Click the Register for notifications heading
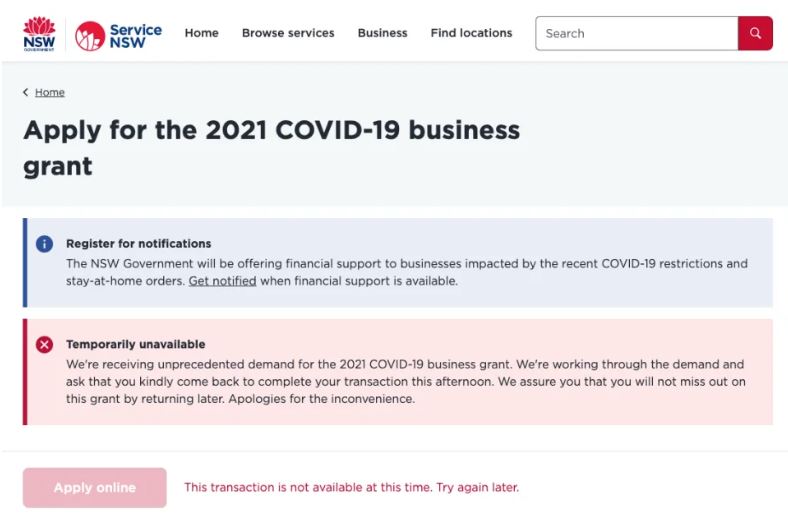The width and height of the screenshot is (788, 517). [139, 244]
